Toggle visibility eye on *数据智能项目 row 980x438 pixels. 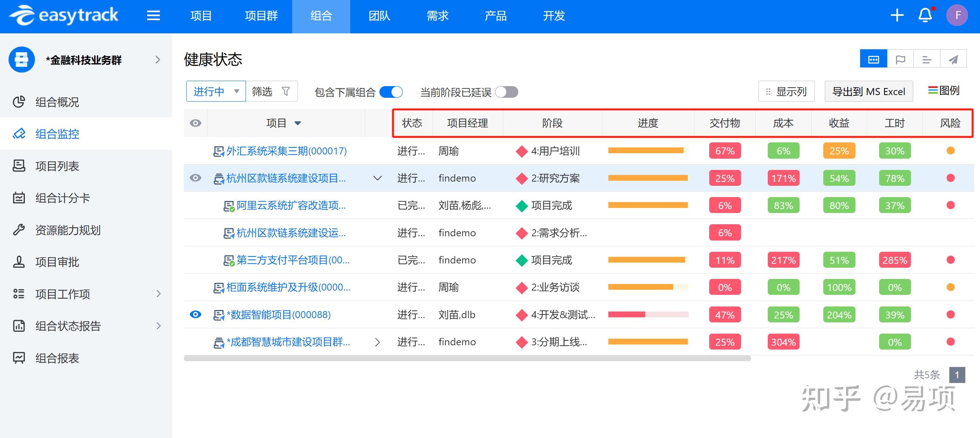[x=196, y=315]
